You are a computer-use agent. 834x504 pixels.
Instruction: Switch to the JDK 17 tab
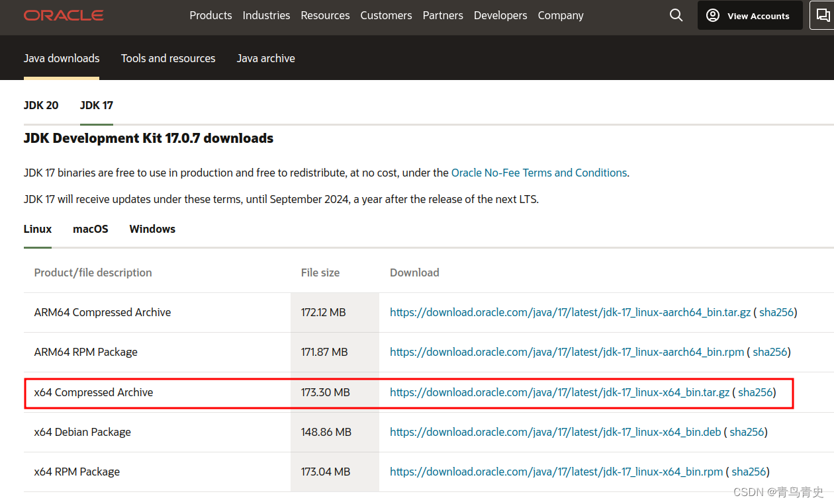tap(97, 105)
